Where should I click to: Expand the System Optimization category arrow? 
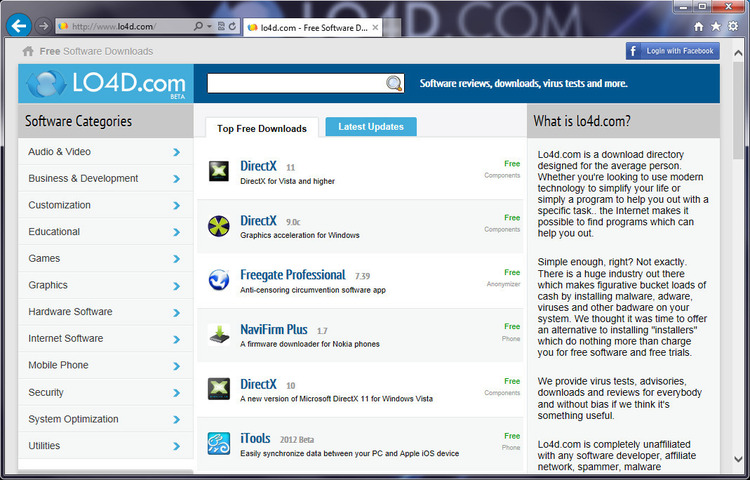176,420
